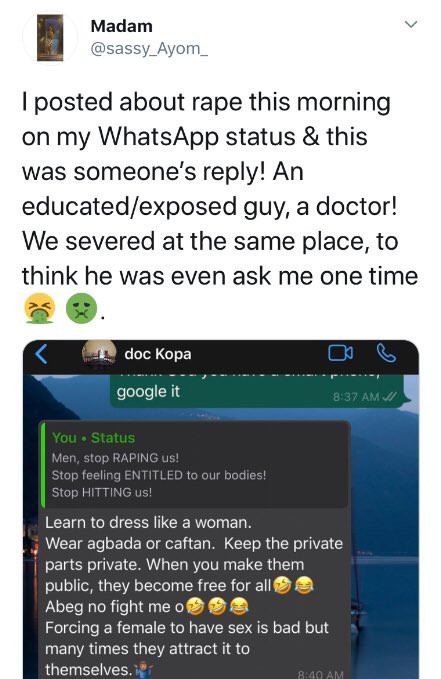Tap the double check read receipt marks

tap(390, 397)
